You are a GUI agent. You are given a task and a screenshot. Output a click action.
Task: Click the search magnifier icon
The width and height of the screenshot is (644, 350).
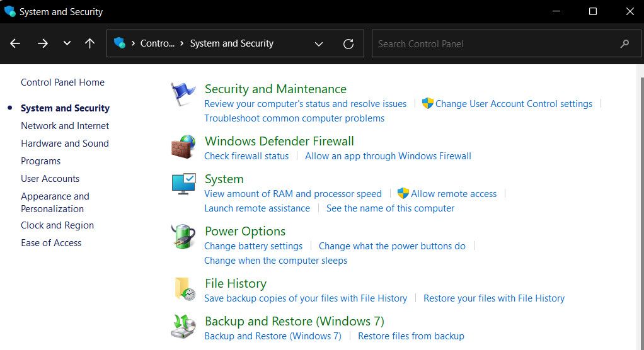(624, 43)
